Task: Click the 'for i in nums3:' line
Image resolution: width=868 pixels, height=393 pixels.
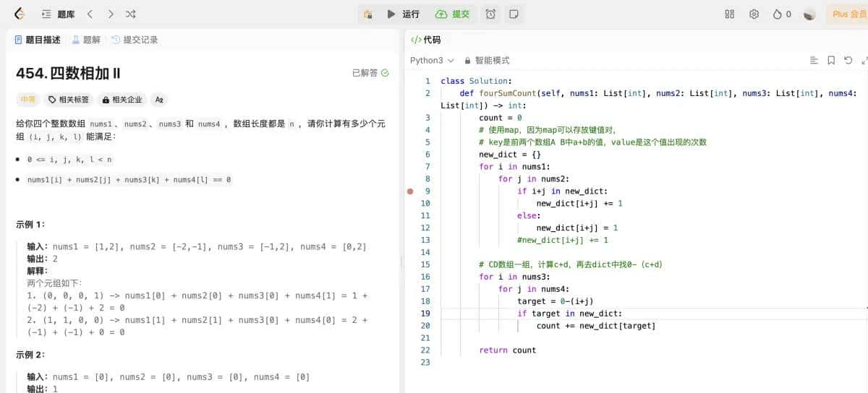Action: point(514,277)
